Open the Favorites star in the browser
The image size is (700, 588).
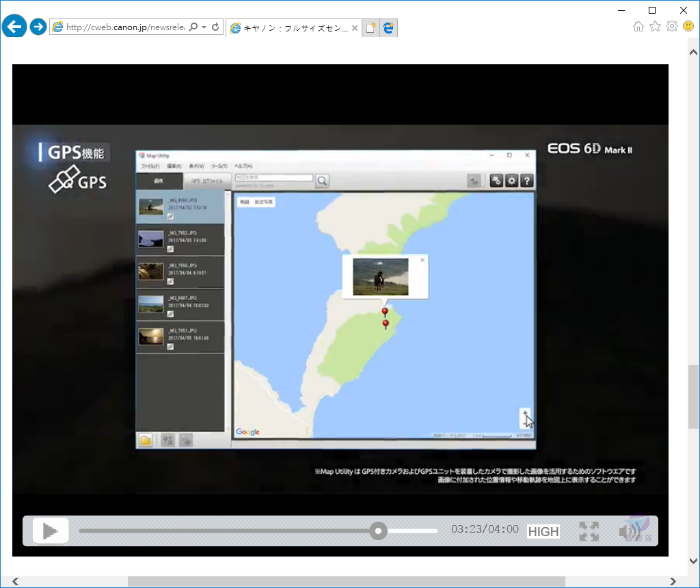pyautogui.click(x=655, y=27)
